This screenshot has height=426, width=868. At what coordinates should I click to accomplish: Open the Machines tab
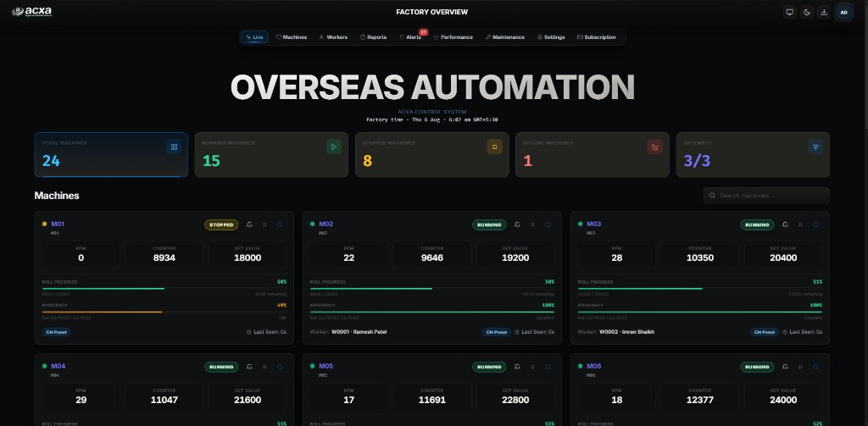coord(292,37)
